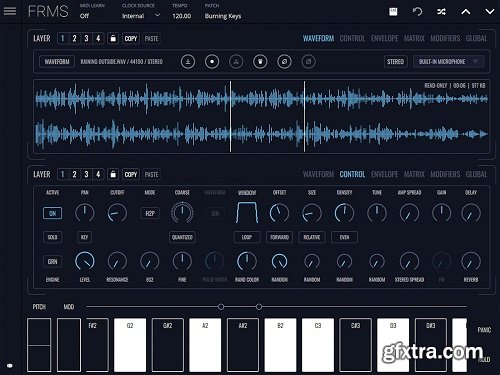Adjust the Reverb knob
Image resolution: width=500 pixels, height=375 pixels.
point(471,261)
